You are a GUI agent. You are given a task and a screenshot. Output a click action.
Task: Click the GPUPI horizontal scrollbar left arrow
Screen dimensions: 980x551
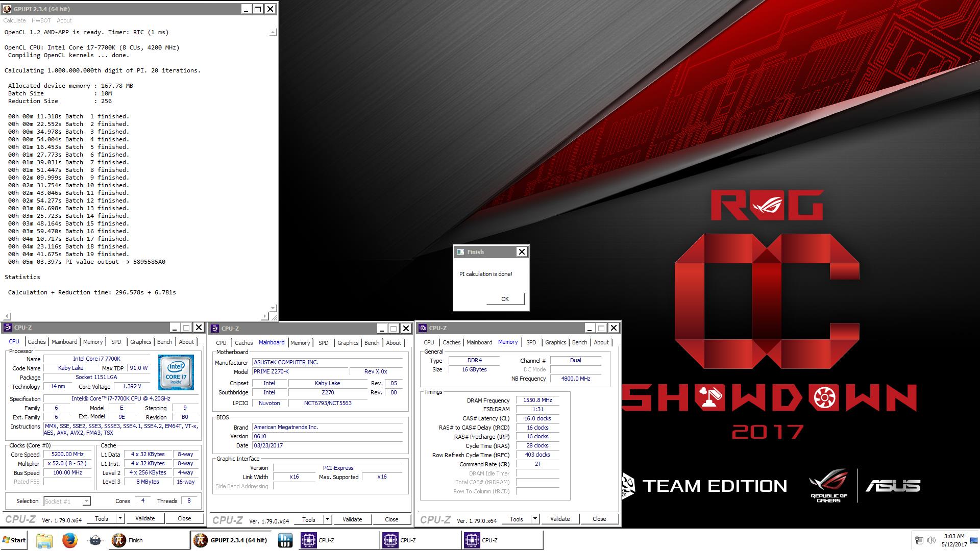pos(7,316)
